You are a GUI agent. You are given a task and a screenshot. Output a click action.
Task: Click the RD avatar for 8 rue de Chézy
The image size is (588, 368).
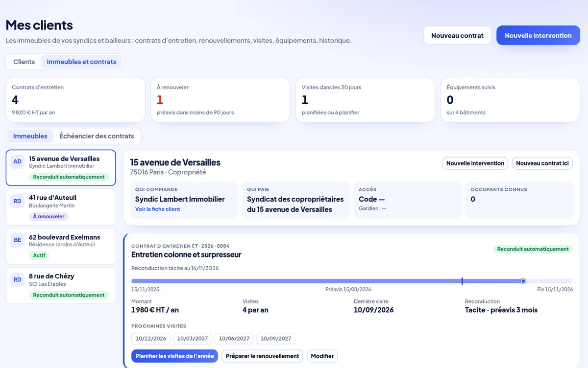point(18,279)
